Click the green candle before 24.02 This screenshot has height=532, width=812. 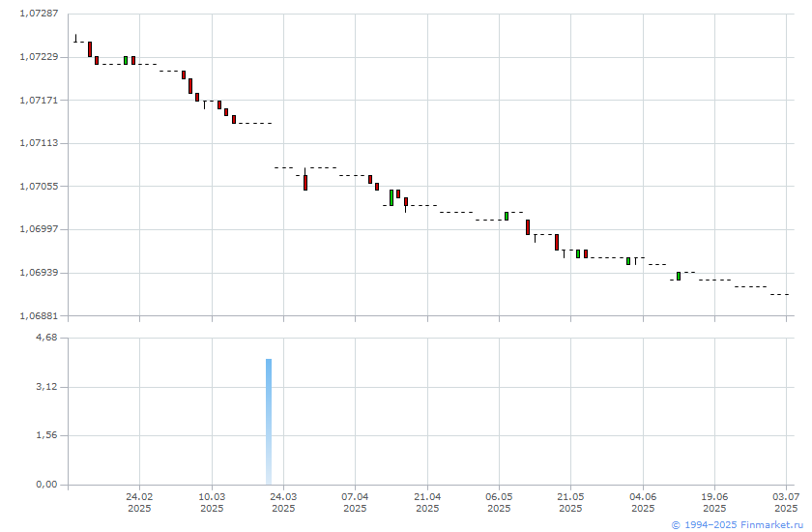pyautogui.click(x=126, y=61)
